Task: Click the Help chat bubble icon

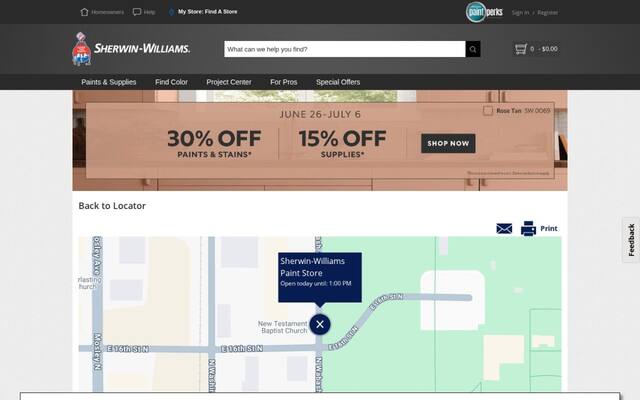Action: click(137, 12)
